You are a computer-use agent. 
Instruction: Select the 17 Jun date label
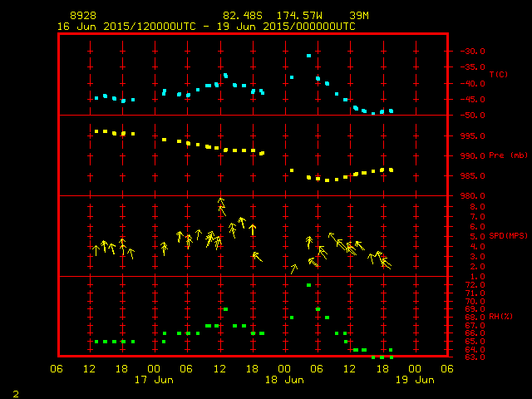click(x=154, y=379)
